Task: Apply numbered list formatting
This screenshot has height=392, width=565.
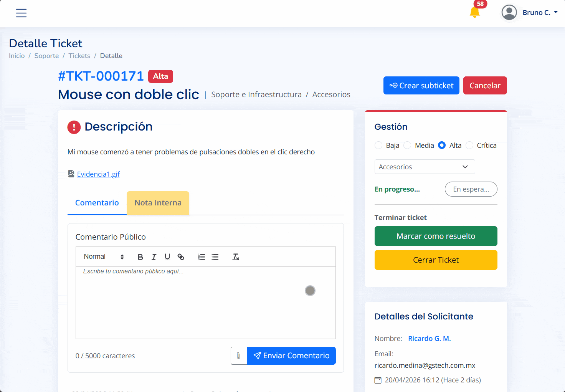Action: pyautogui.click(x=202, y=257)
